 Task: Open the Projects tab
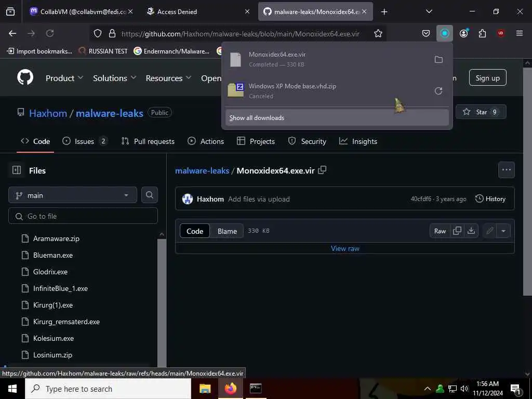(256, 141)
